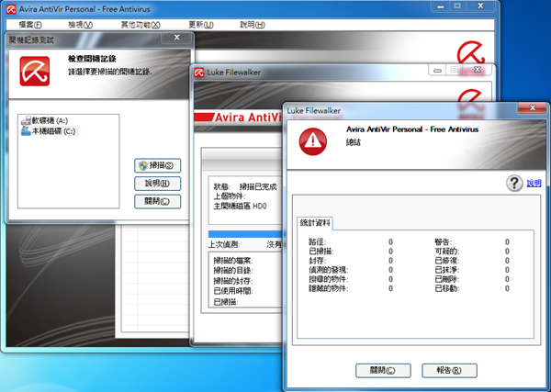Screen dimensions: 551x392
Task: Click the 已掃描: label in the summary dialog
Action: click(x=321, y=252)
